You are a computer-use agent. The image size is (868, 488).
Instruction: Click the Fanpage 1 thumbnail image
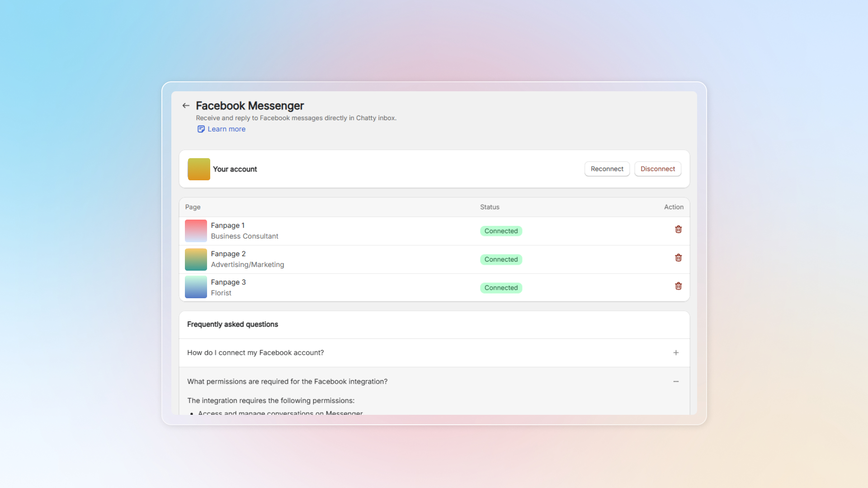(196, 231)
